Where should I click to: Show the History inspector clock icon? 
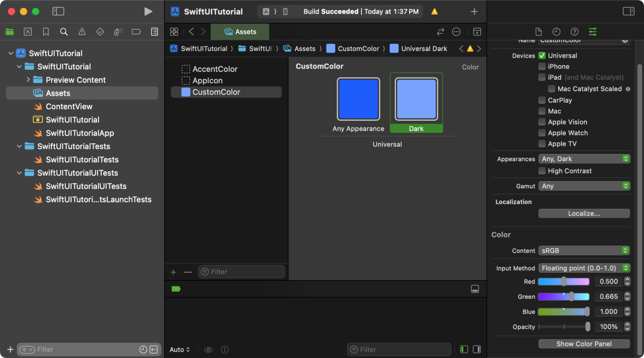(557, 32)
